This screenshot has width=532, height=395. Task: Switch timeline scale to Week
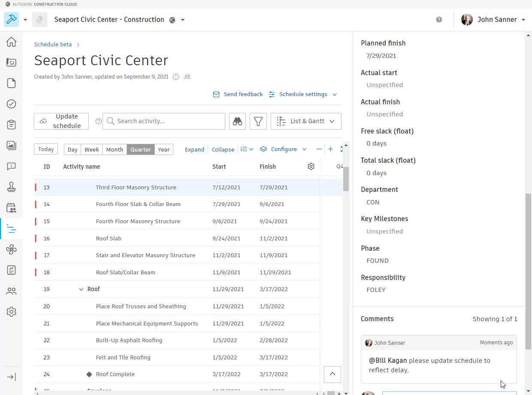pyautogui.click(x=91, y=149)
